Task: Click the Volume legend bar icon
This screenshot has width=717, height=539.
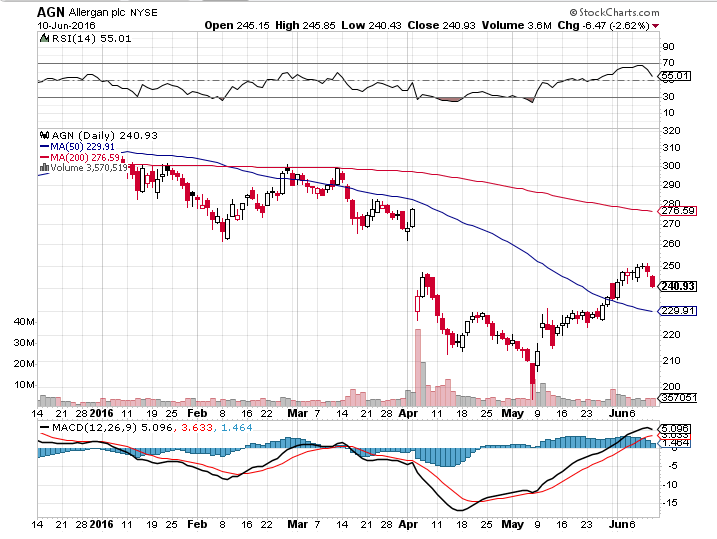Action: coord(44,168)
